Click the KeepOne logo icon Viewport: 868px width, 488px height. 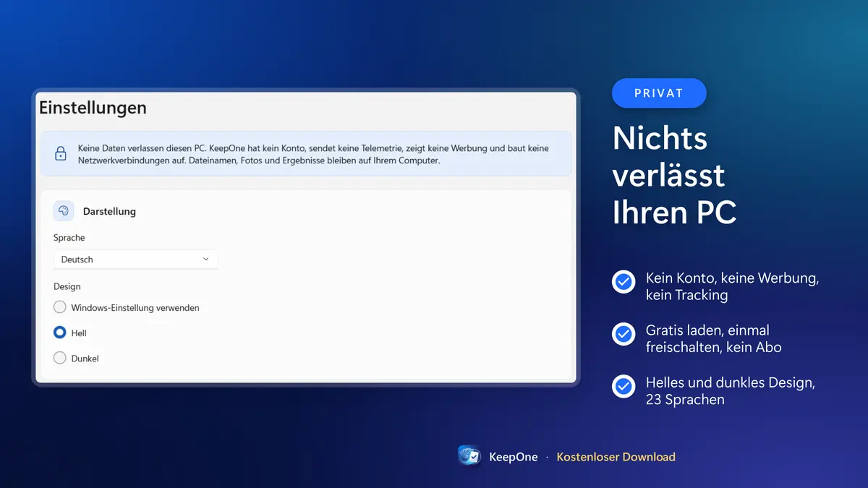pos(470,456)
